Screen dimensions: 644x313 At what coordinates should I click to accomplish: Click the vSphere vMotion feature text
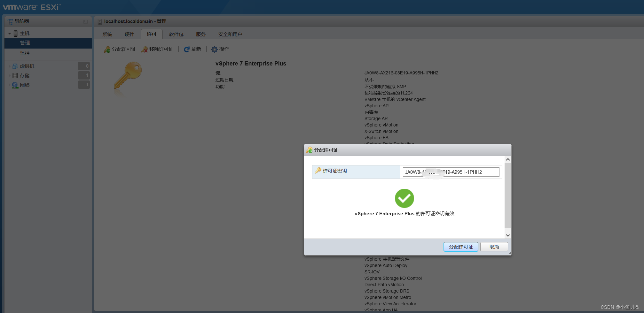point(381,125)
